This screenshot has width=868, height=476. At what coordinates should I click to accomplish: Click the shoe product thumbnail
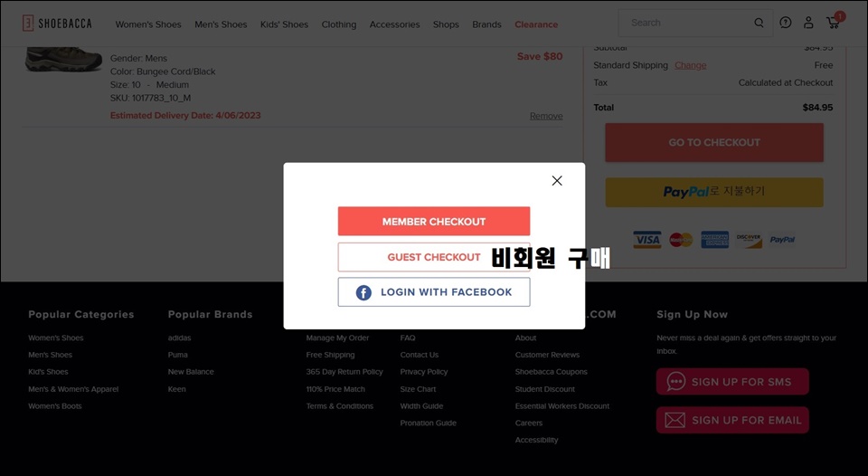click(63, 59)
